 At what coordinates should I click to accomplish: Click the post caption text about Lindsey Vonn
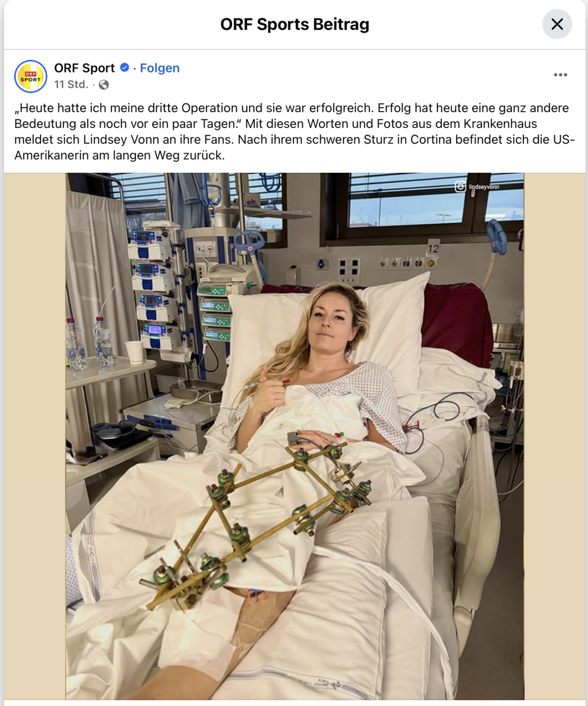[x=294, y=132]
